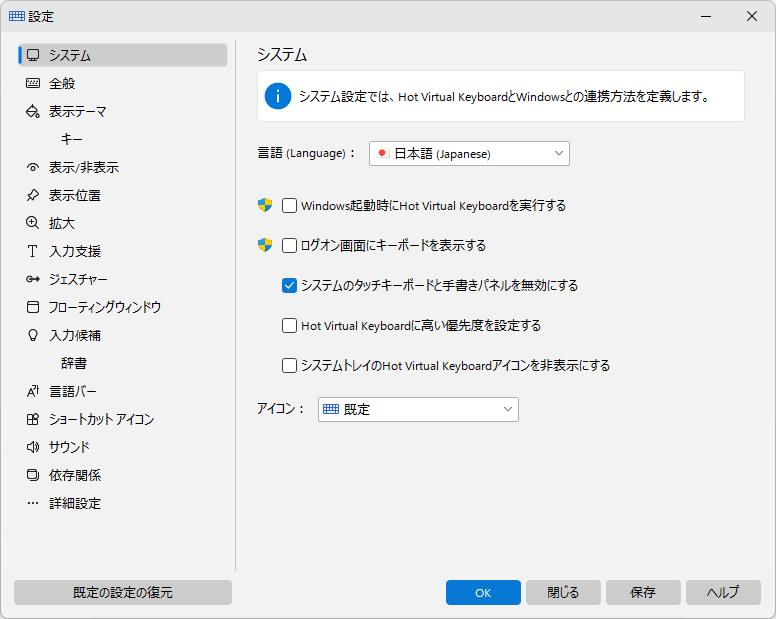Click the 閉じる button
This screenshot has width=776, height=619.
click(563, 592)
